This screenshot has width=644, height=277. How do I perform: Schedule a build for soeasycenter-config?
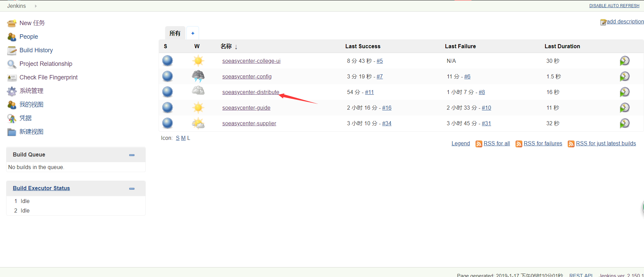coord(624,76)
